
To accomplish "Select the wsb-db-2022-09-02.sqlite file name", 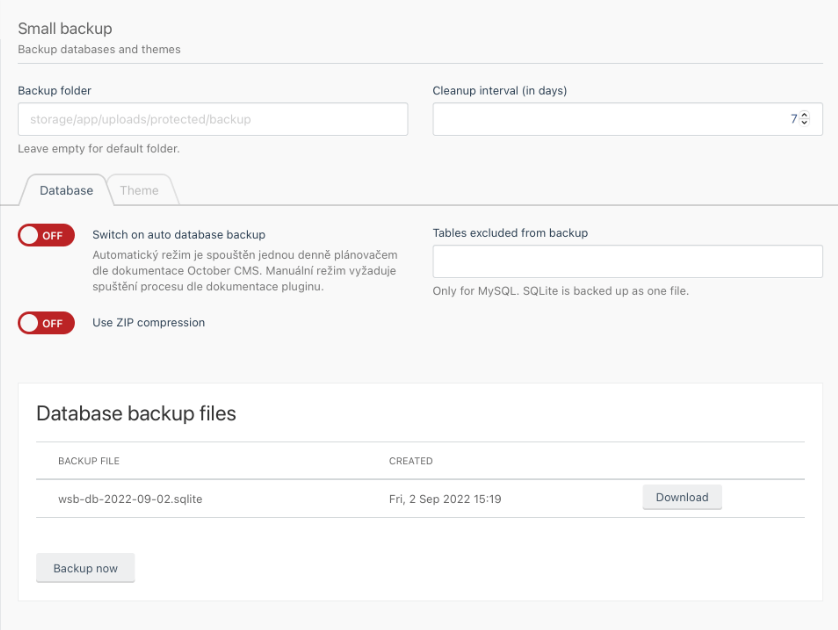I will coord(130,499).
